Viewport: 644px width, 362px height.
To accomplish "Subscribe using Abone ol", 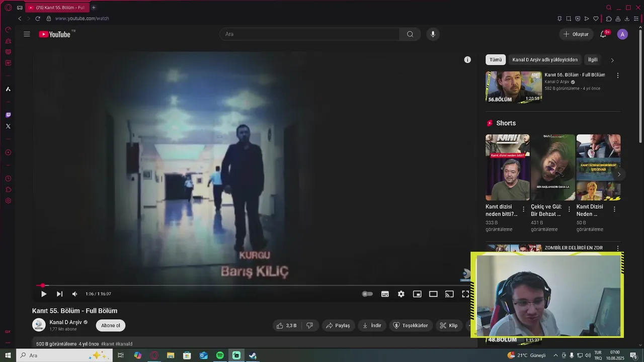I will (111, 325).
